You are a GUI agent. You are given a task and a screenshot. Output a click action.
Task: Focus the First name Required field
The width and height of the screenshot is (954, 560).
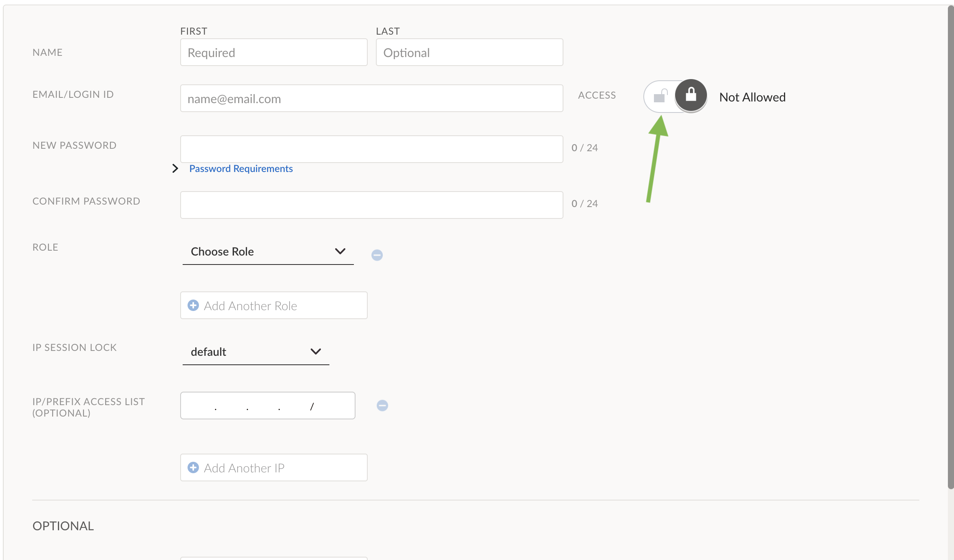(x=274, y=53)
